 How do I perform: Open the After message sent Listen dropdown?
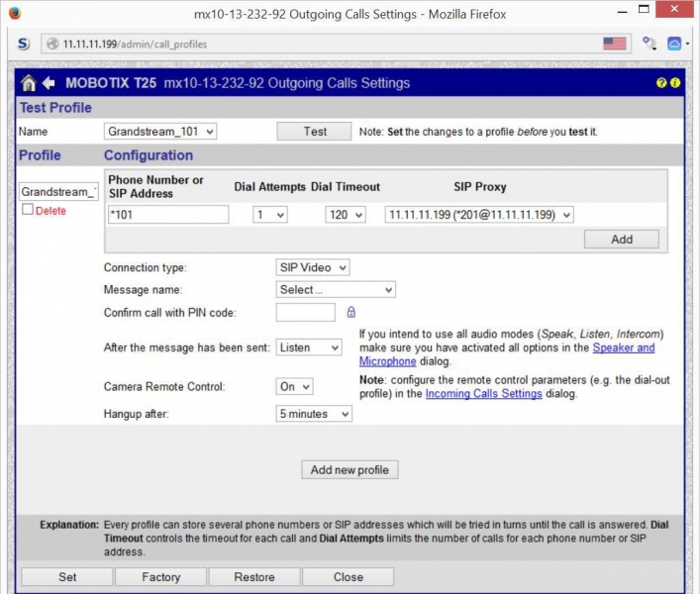coord(309,347)
